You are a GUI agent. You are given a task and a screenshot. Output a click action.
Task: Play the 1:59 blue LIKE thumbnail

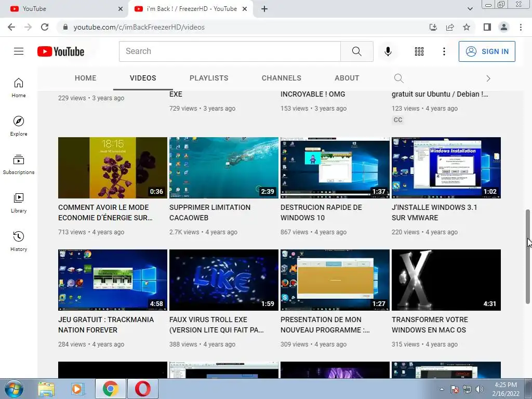pos(223,280)
